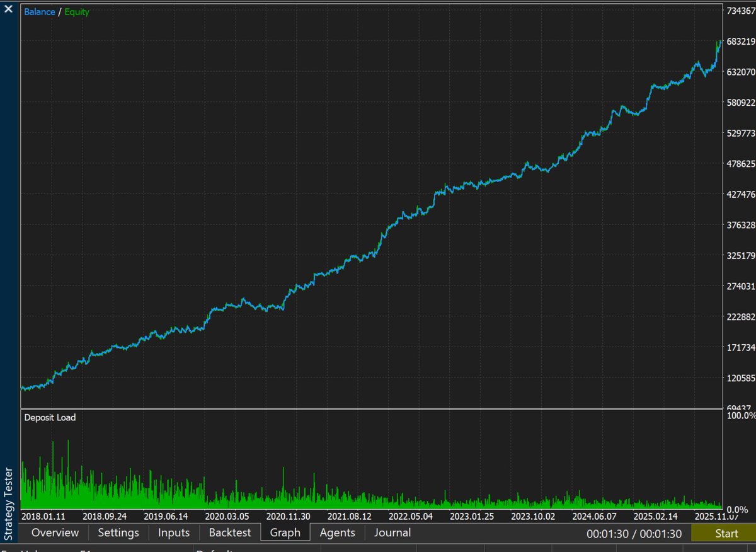Click the 2024.06.07 date label
Screen dimensions: 756x552
[594, 516]
